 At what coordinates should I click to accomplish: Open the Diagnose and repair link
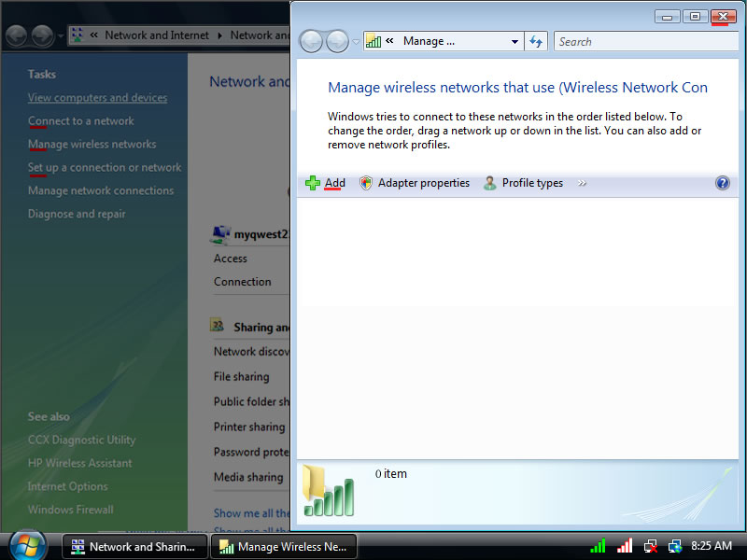77,214
